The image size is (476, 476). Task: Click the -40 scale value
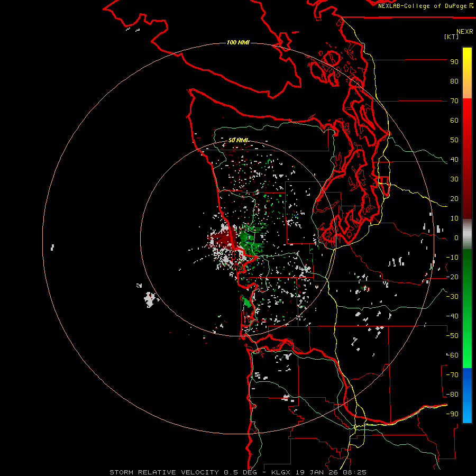[452, 316]
